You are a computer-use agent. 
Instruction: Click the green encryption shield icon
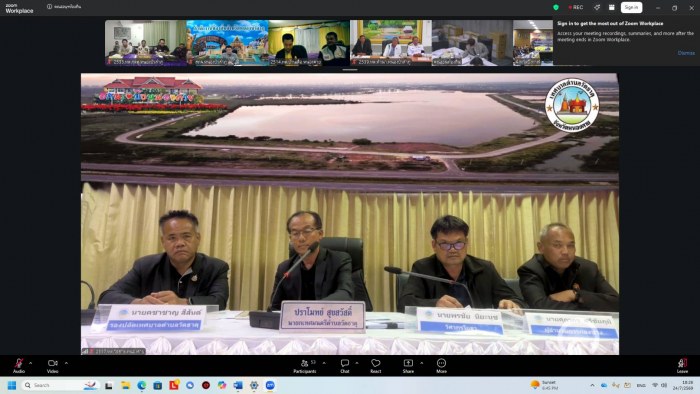pyautogui.click(x=556, y=7)
